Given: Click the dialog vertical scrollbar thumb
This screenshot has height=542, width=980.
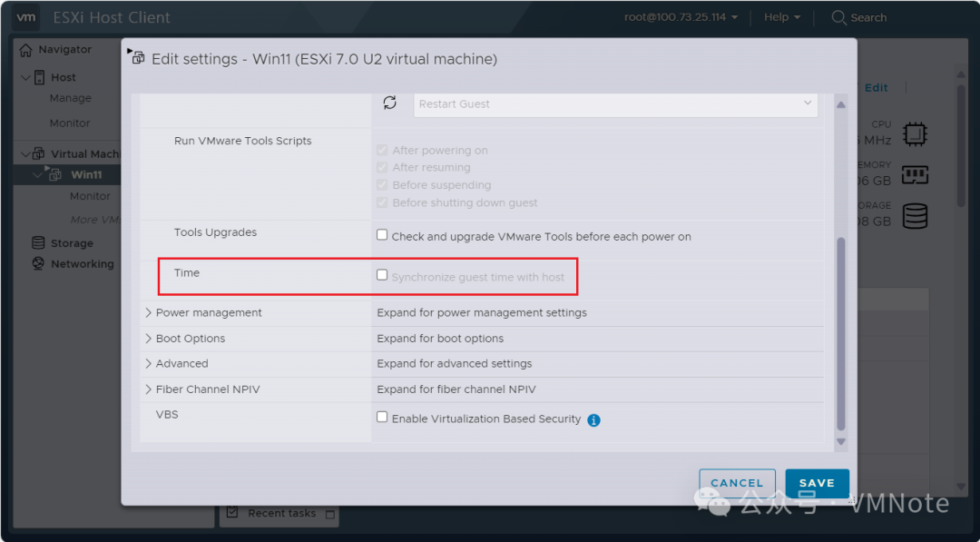Looking at the screenshot, I should [x=841, y=334].
